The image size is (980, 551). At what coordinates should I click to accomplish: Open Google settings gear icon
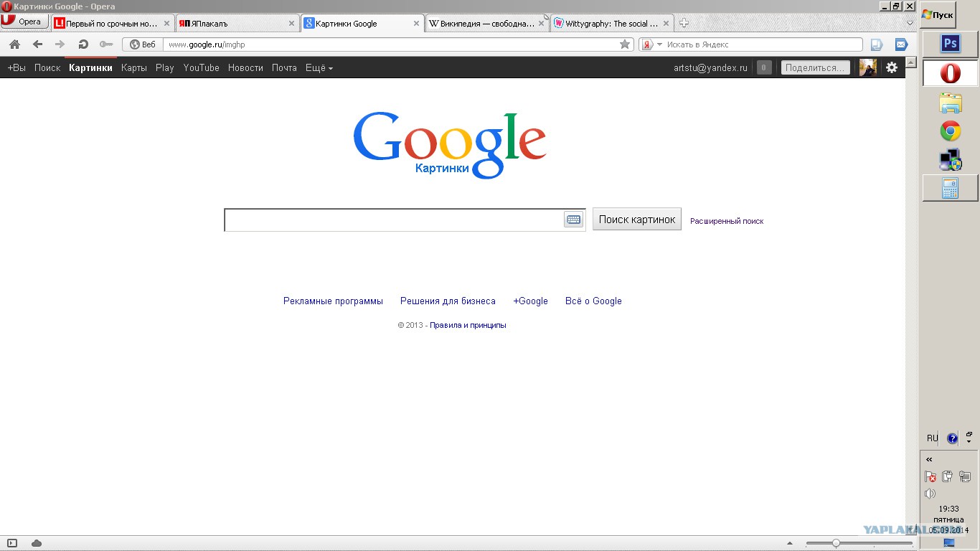click(x=892, y=68)
